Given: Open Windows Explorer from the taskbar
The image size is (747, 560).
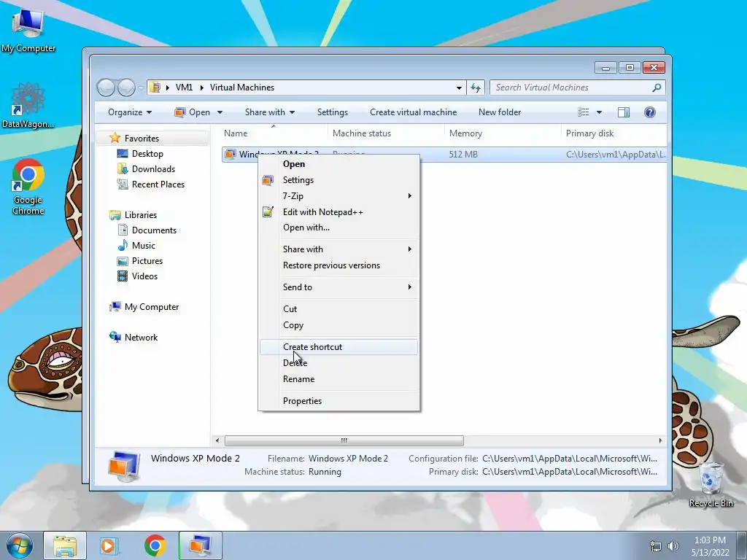Looking at the screenshot, I should point(65,545).
